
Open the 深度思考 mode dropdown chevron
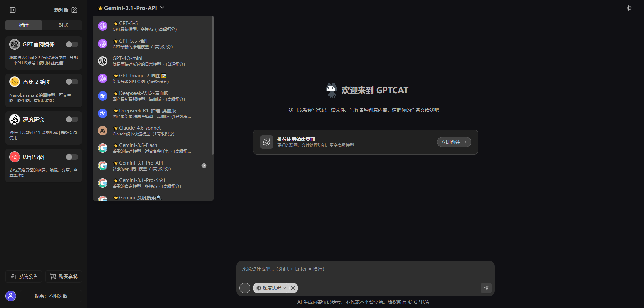(x=285, y=288)
